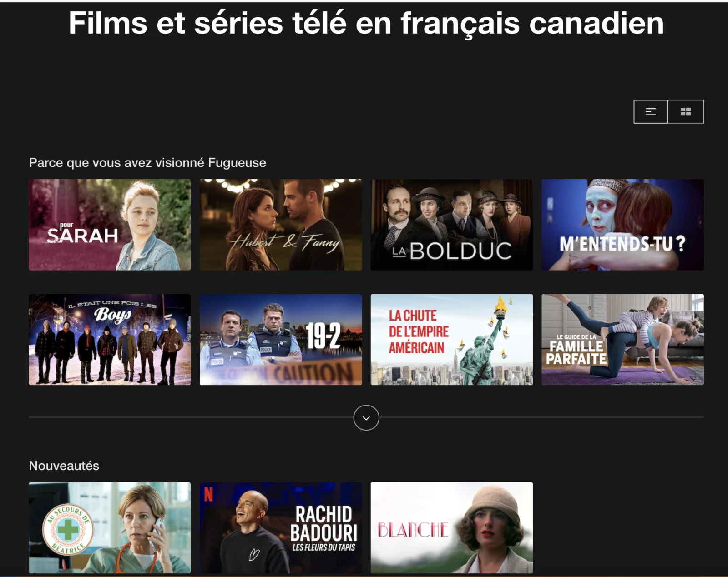Select the 19-2 police series
Image resolution: width=728 pixels, height=577 pixels.
coord(281,340)
